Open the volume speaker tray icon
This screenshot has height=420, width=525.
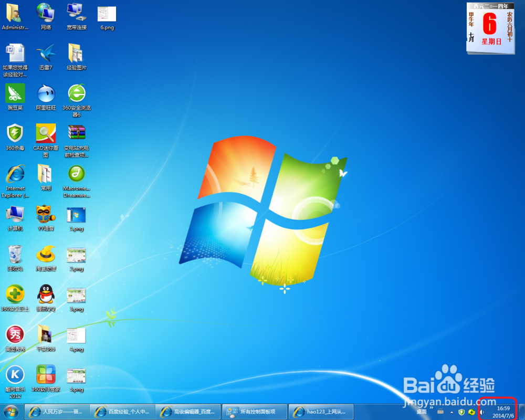pyautogui.click(x=482, y=412)
